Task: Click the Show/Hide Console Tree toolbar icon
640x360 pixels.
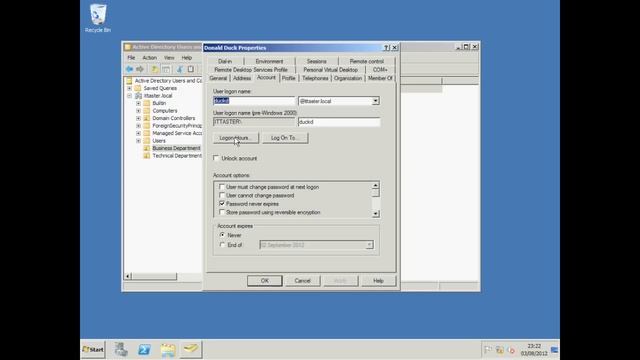Action: click(166, 69)
